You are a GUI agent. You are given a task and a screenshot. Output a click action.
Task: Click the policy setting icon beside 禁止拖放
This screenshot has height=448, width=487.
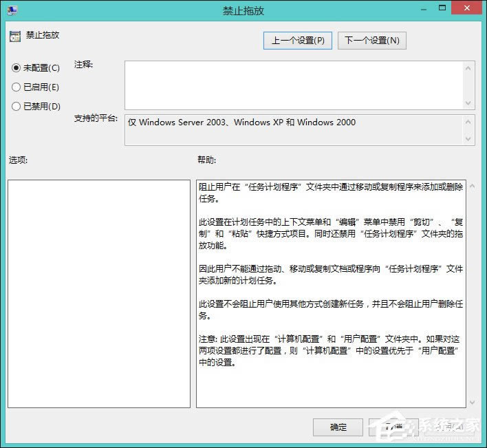14,36
